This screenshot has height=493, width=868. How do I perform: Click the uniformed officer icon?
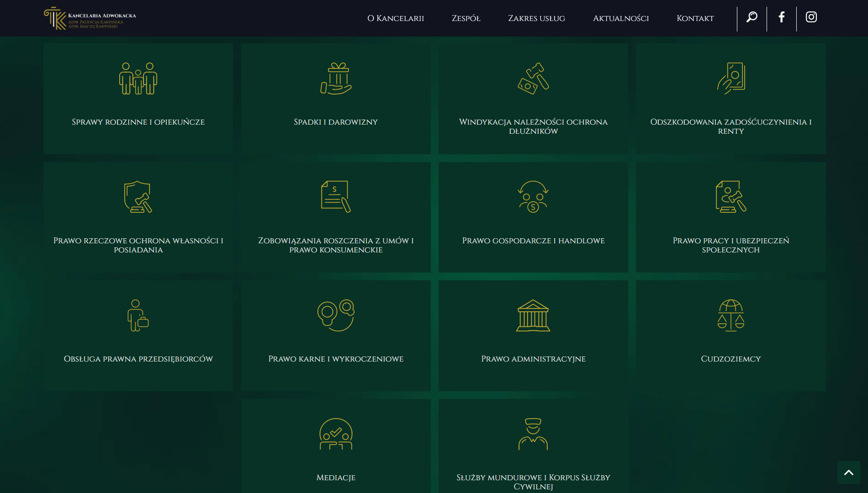coord(533,434)
